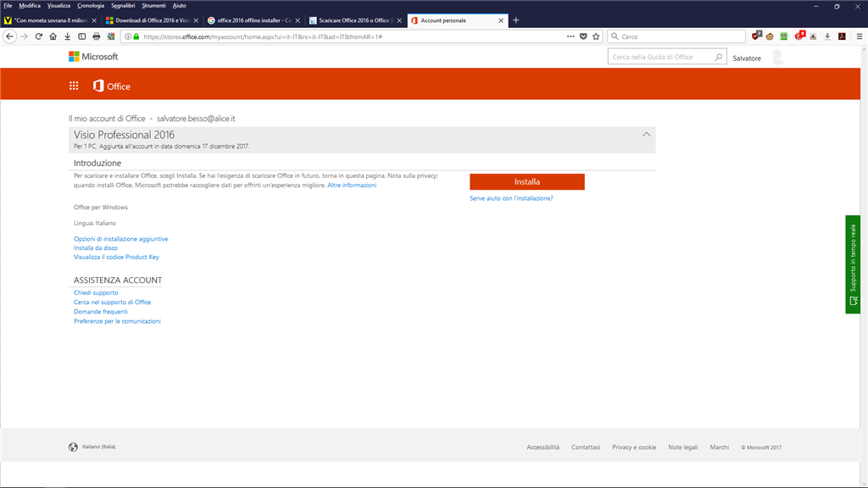Click 'Installa da disco' link
868x488 pixels.
(96, 248)
